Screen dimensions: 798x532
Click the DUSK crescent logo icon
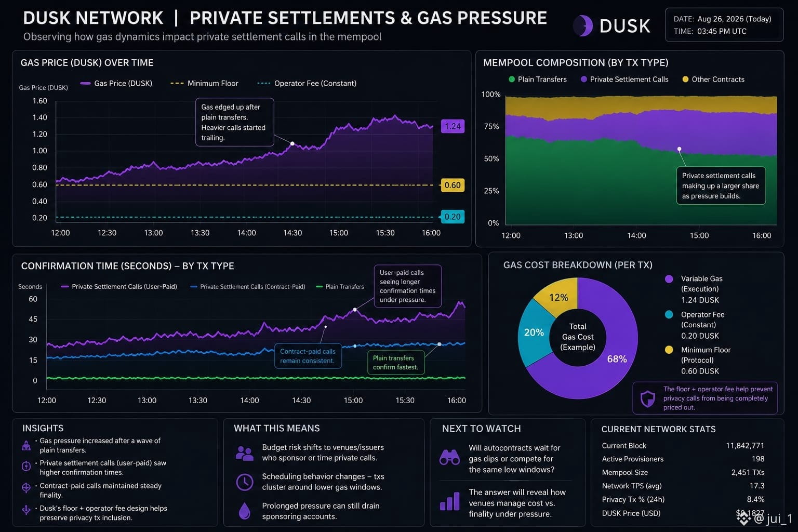[583, 25]
